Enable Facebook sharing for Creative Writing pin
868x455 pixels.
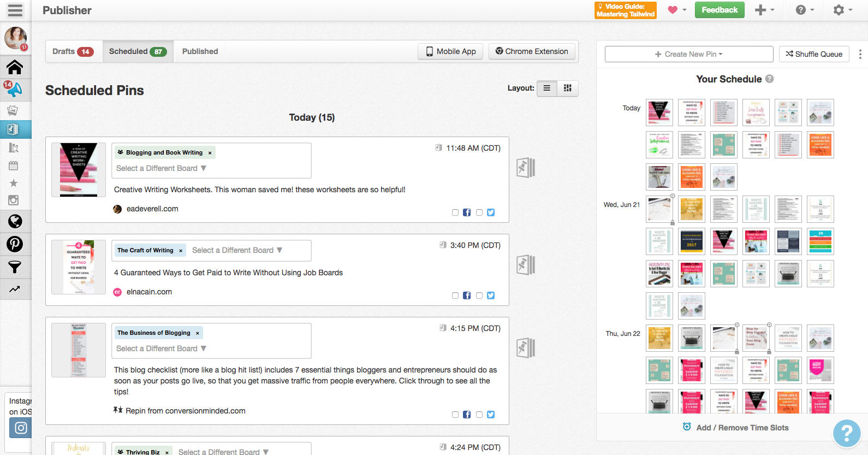[x=455, y=212]
